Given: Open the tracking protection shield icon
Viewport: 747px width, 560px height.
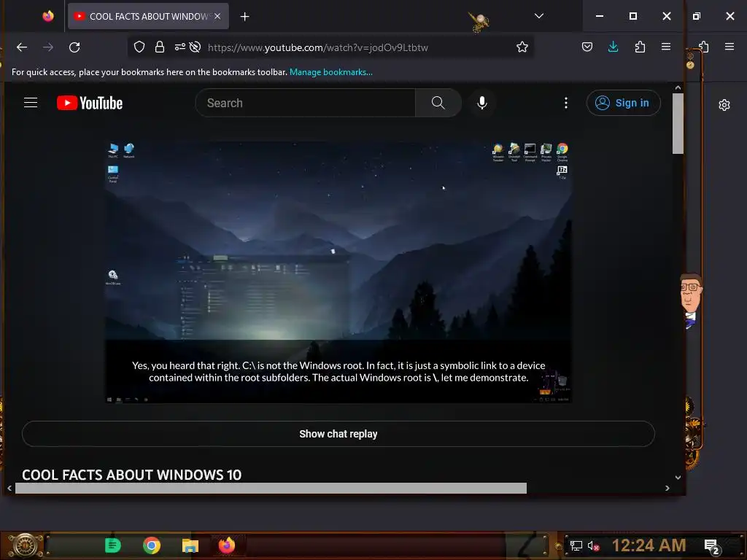Looking at the screenshot, I should 139,47.
